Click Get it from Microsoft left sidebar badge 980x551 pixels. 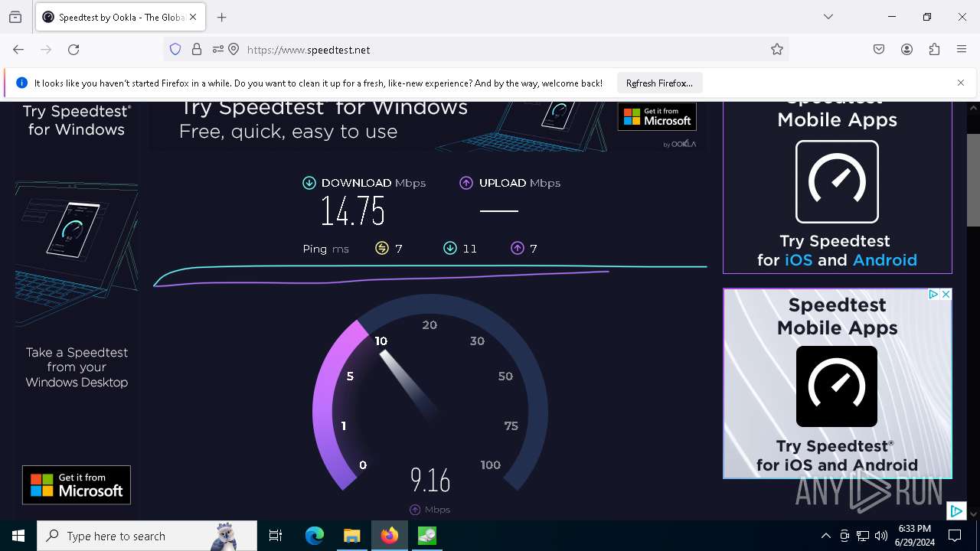pyautogui.click(x=77, y=485)
